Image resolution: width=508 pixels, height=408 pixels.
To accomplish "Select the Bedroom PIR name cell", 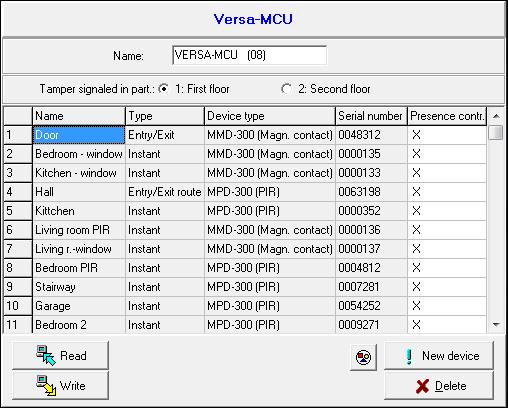I will pos(79,268).
